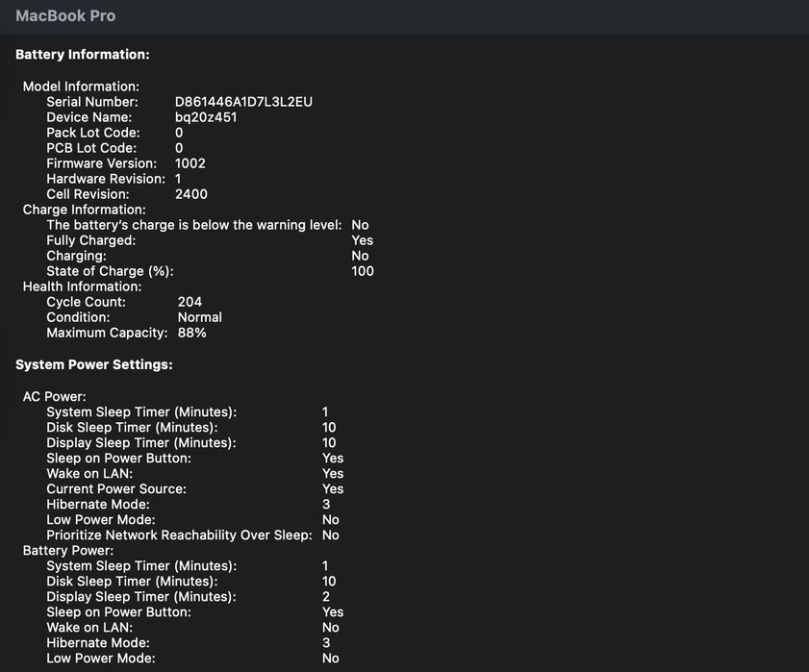This screenshot has height=672, width=809.
Task: Select the AC Power label
Action: [54, 397]
